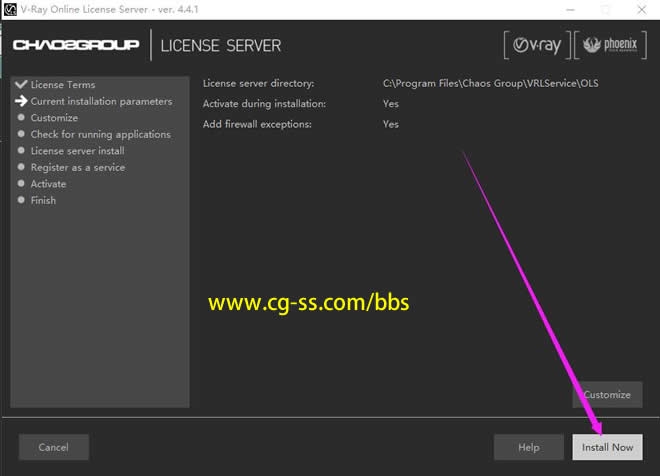This screenshot has width=660, height=476.
Task: Click the arrow icon beside Current installation parameters
Action: (x=20, y=101)
